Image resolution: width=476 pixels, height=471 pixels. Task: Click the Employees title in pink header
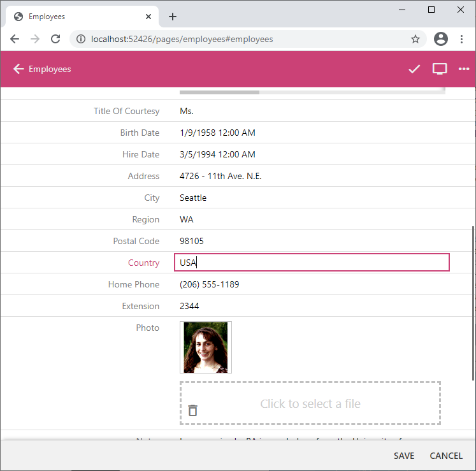coord(50,69)
